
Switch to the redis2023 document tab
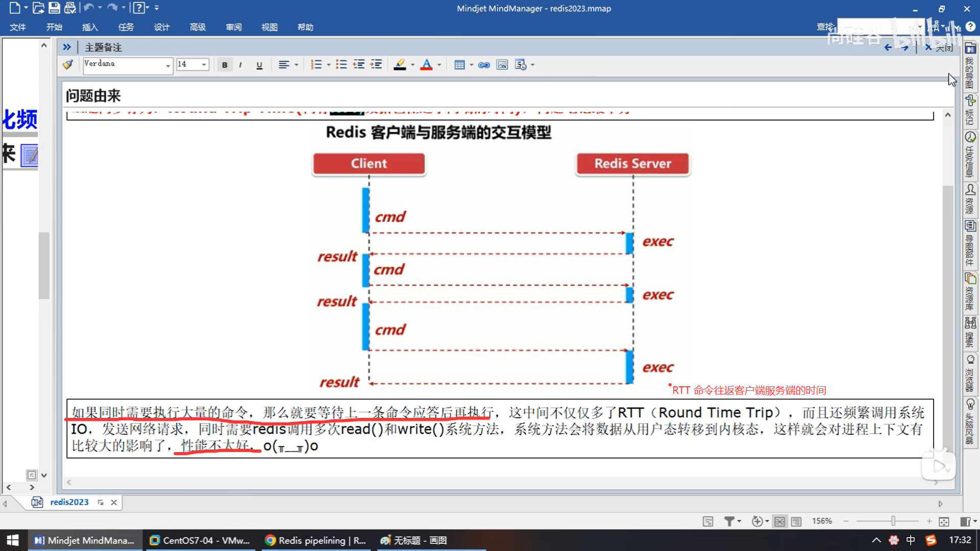[69, 502]
